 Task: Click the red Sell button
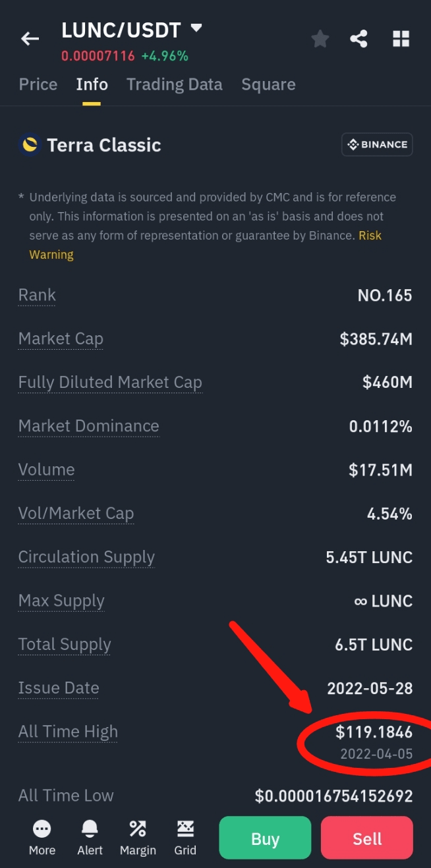point(367,838)
